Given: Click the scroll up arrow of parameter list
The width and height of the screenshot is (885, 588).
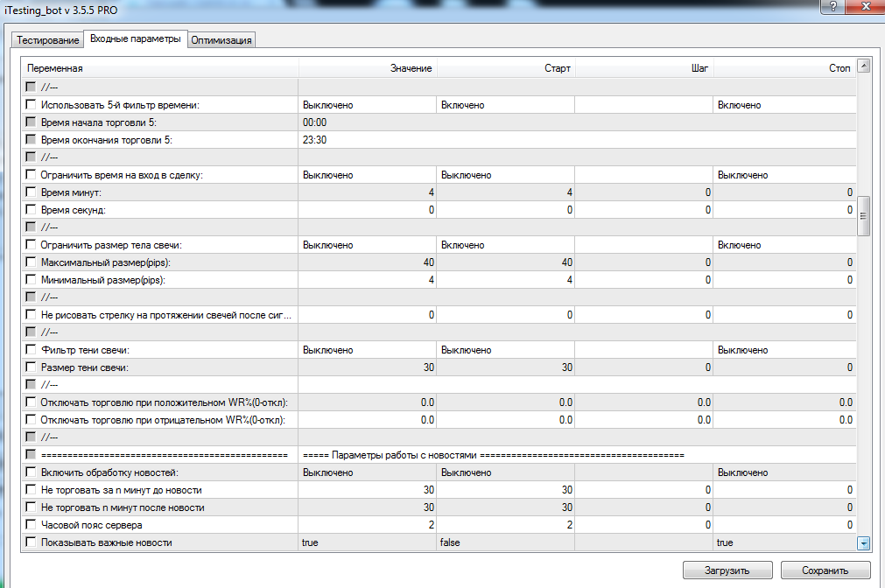Looking at the screenshot, I should click(x=863, y=66).
